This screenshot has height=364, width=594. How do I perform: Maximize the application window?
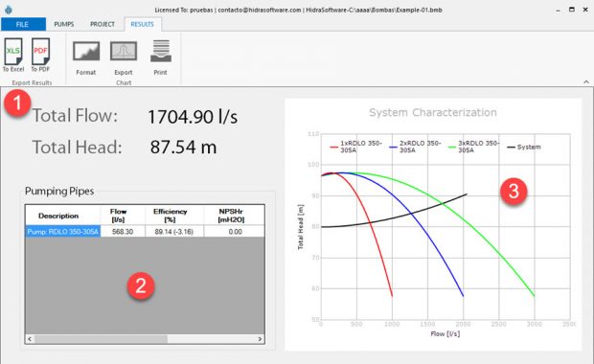pyautogui.click(x=572, y=10)
